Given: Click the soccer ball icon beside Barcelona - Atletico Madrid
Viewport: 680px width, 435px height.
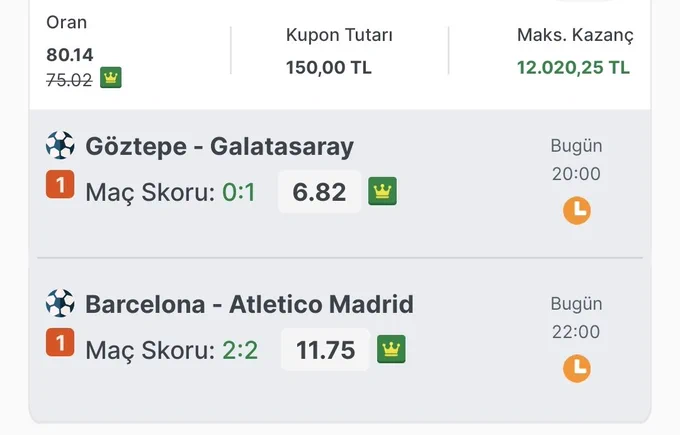Looking at the screenshot, I should [x=60, y=303].
